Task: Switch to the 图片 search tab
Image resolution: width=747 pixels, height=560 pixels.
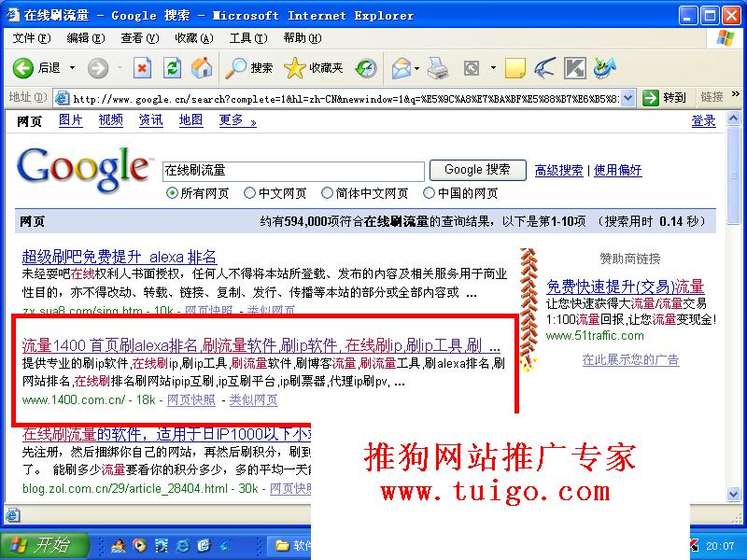Action: pyautogui.click(x=71, y=120)
